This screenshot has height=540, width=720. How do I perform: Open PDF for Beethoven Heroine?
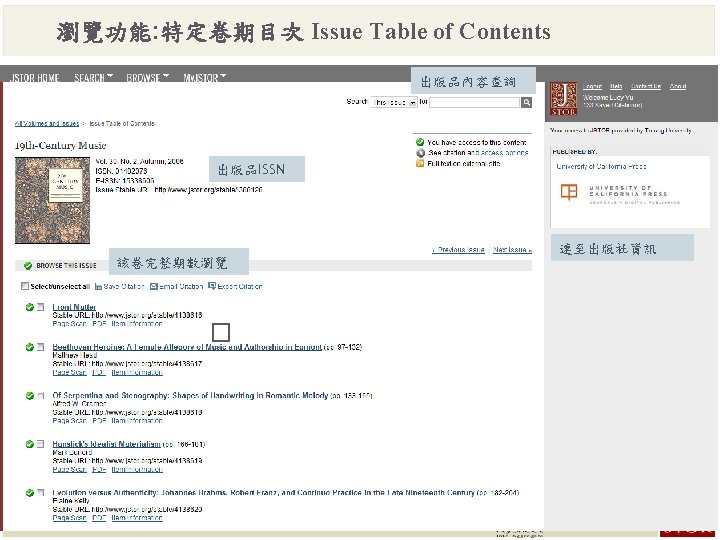click(x=99, y=372)
